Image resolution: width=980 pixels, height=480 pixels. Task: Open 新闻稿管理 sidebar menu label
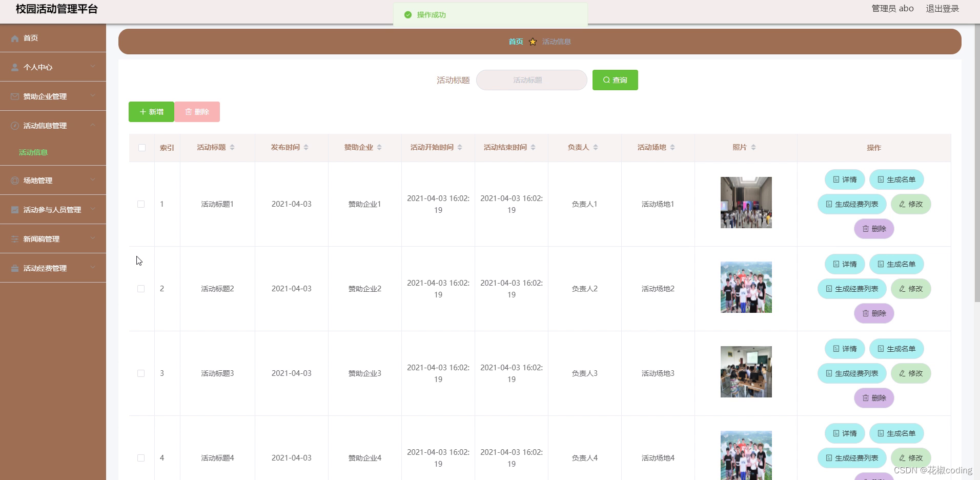point(42,239)
